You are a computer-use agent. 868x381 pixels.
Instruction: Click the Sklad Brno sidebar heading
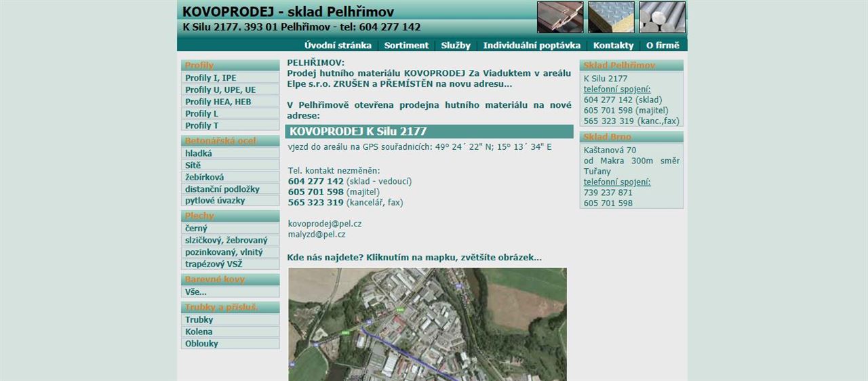[x=631, y=137]
